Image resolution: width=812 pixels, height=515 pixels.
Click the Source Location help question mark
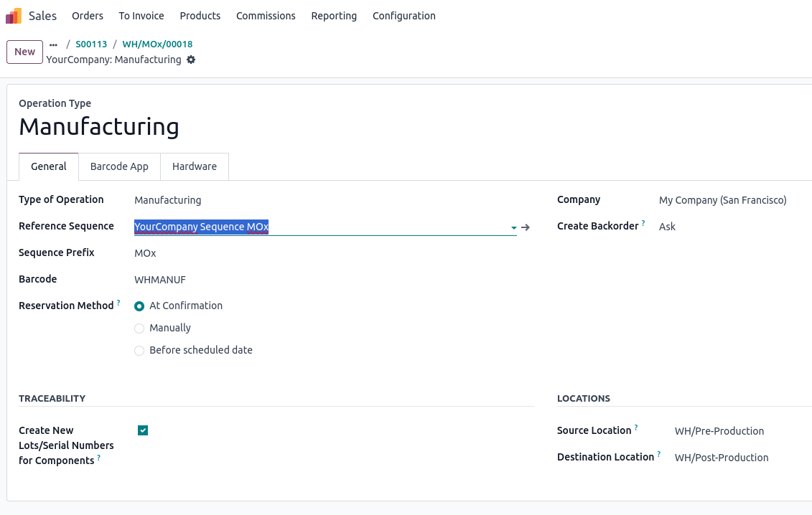pos(636,428)
